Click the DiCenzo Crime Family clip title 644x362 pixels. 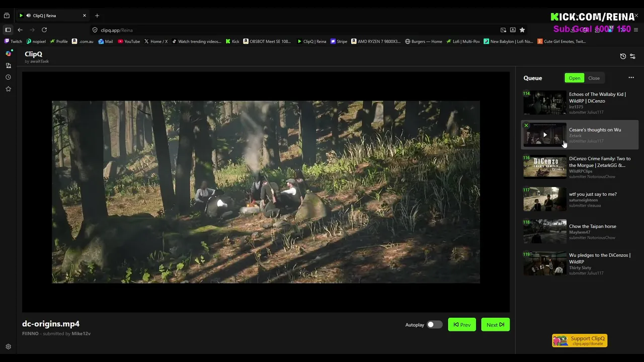(x=599, y=162)
